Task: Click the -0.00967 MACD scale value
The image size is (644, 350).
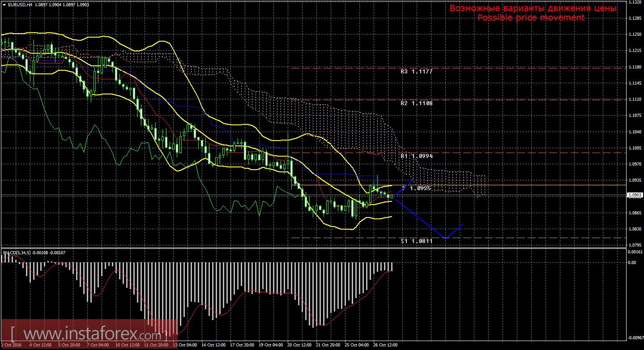Action: point(635,338)
